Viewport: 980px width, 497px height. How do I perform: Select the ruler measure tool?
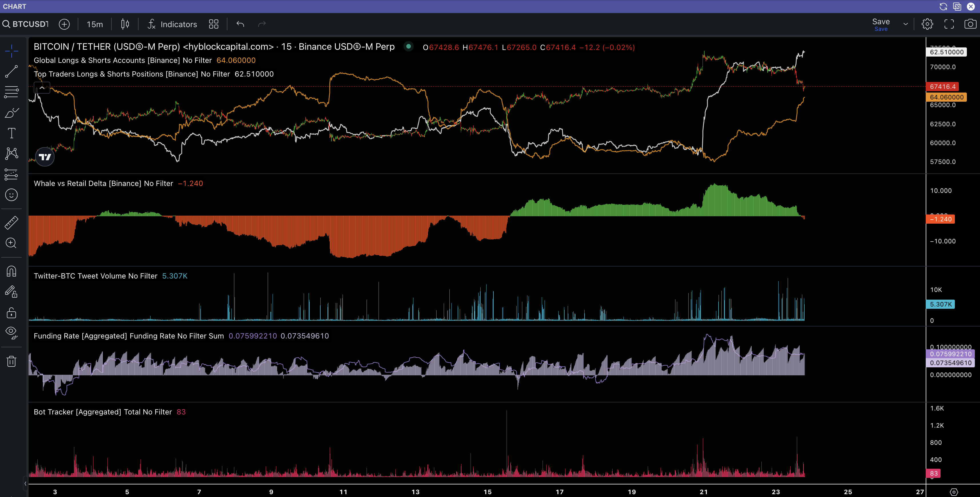(x=11, y=223)
